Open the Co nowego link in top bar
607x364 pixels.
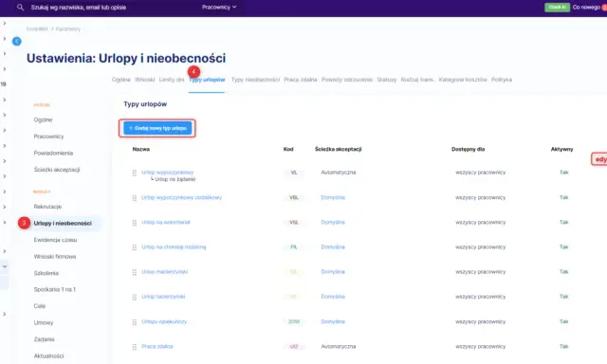[586, 8]
